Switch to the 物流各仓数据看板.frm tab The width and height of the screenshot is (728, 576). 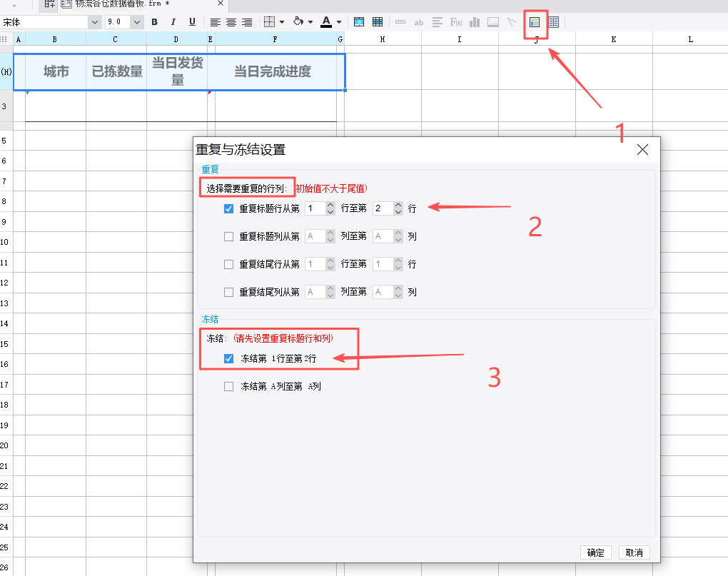(x=121, y=4)
